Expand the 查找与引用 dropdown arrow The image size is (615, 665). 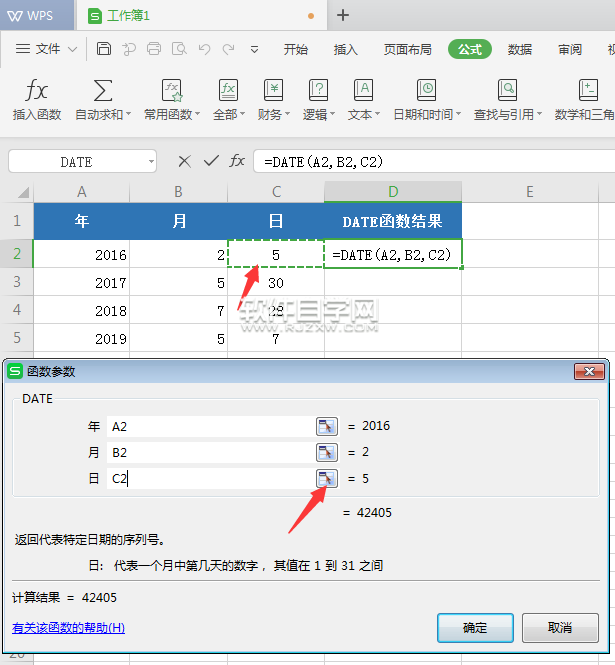(540, 114)
